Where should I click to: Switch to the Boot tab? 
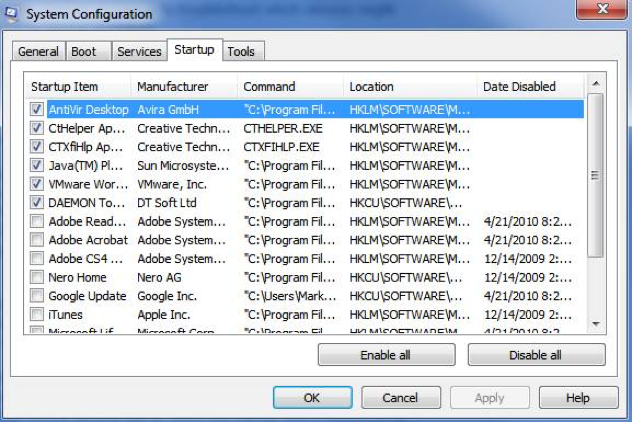click(88, 52)
